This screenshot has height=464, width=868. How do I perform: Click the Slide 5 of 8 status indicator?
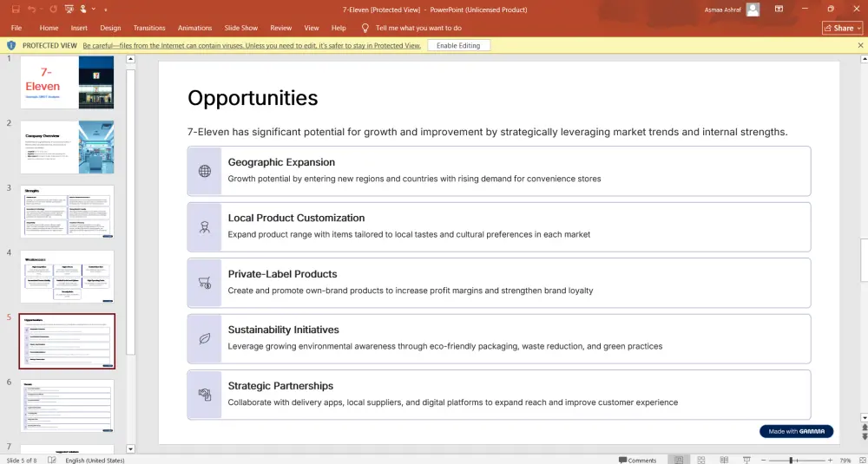coord(23,461)
